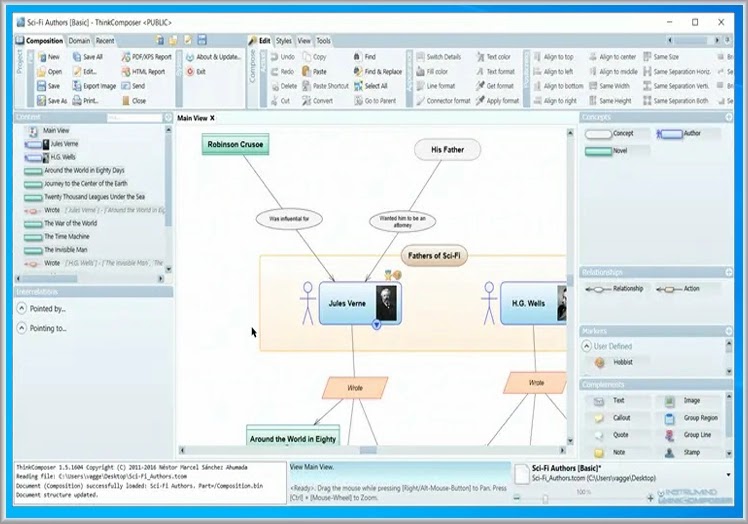
Task: Click the Exit command icon
Action: (x=190, y=72)
